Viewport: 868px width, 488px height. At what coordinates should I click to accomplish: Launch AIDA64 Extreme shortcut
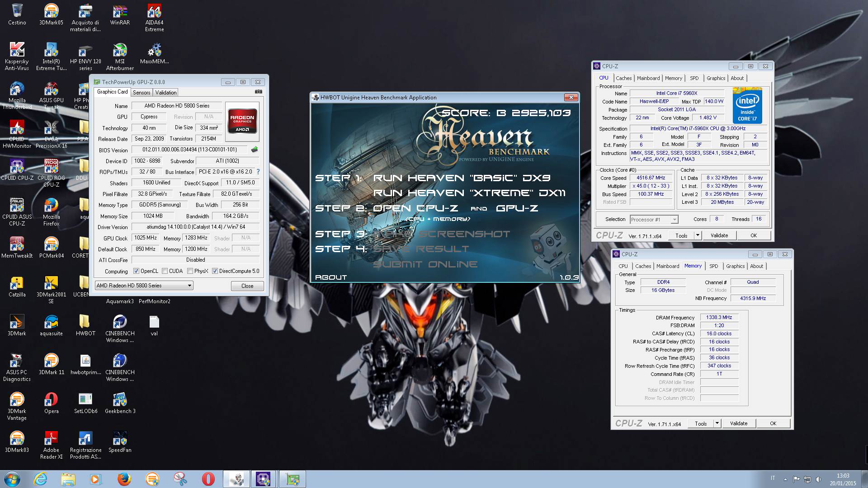click(x=154, y=18)
